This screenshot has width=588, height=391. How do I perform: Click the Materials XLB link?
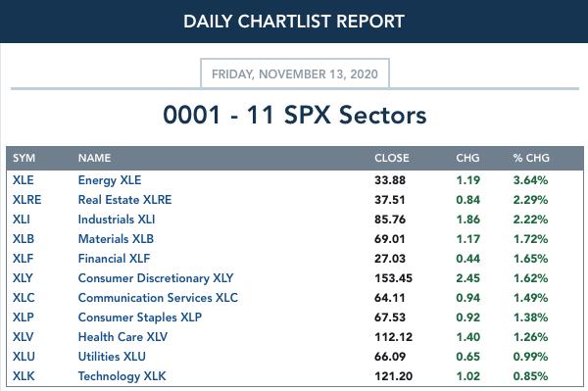(116, 239)
